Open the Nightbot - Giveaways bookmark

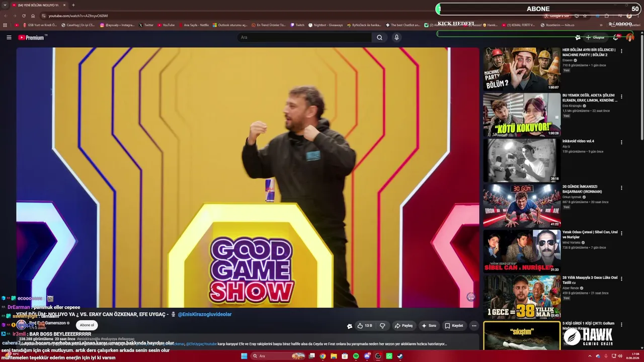click(x=325, y=25)
